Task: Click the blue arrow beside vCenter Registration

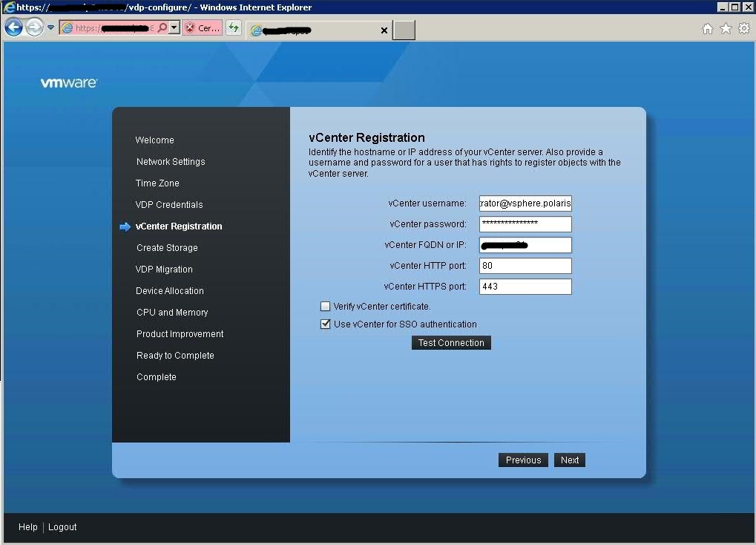Action: 125,227
